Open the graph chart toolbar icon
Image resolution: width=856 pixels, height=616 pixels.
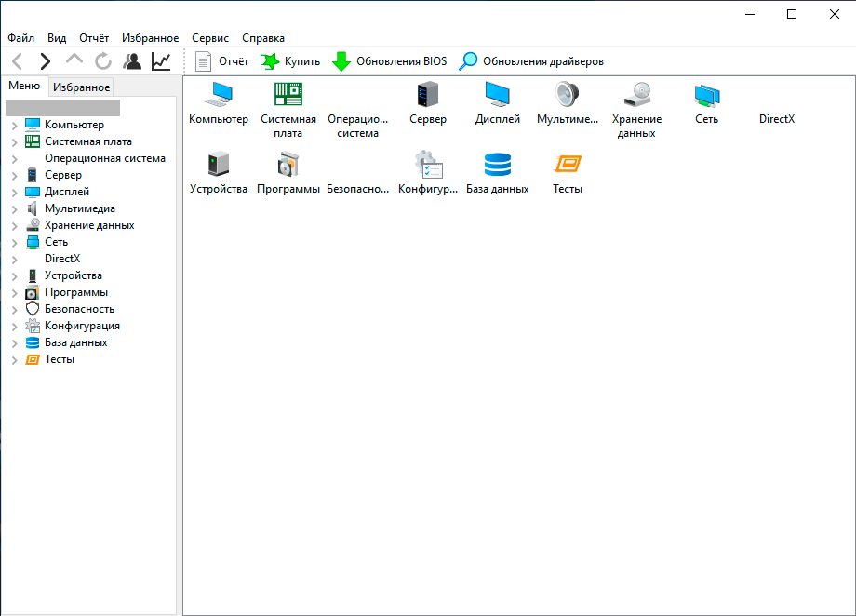point(161,61)
